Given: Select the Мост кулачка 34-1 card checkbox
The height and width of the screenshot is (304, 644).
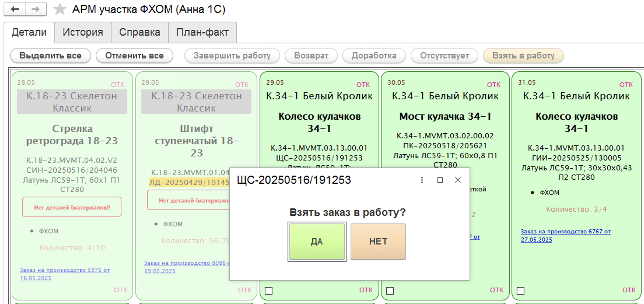Looking at the screenshot, I should click(390, 291).
